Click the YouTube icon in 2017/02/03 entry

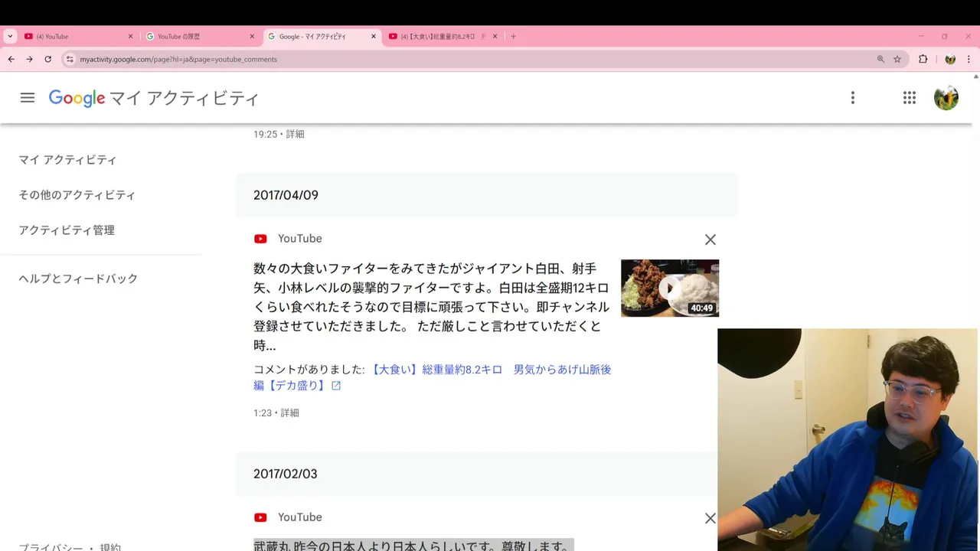[260, 517]
